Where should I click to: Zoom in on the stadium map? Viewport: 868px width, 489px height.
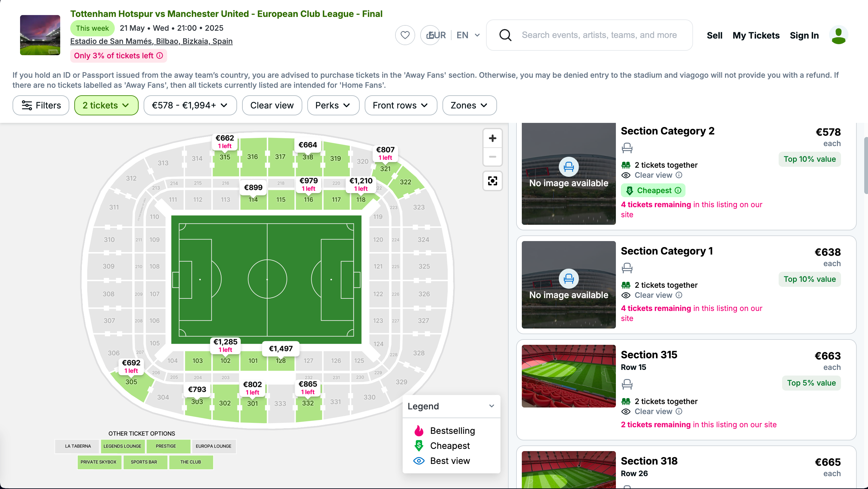click(492, 139)
